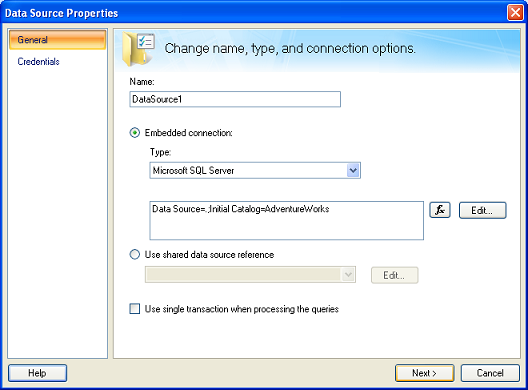
Task: Switch to the Credentials page
Action: [38, 62]
